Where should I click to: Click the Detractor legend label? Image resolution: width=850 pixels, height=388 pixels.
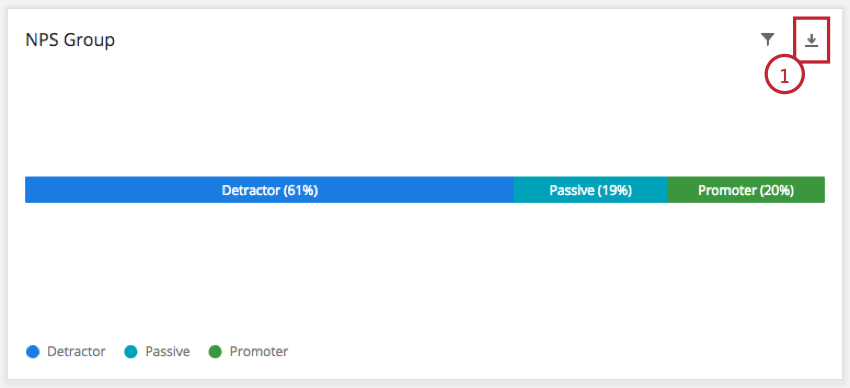(x=76, y=352)
